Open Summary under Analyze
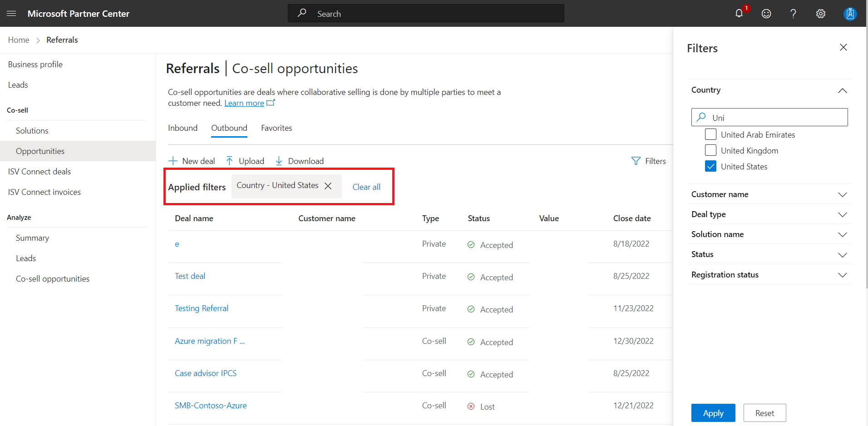 tap(32, 238)
